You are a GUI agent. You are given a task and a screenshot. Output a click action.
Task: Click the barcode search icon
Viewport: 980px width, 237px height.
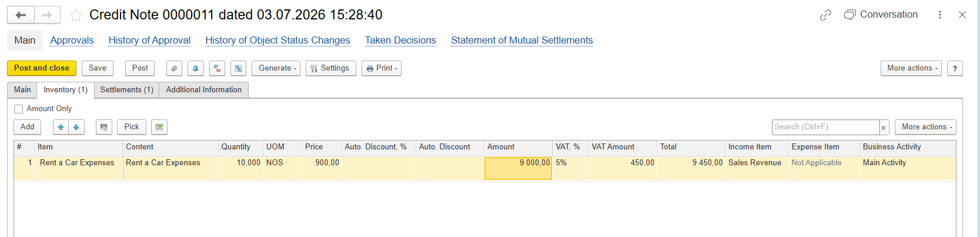click(x=104, y=127)
